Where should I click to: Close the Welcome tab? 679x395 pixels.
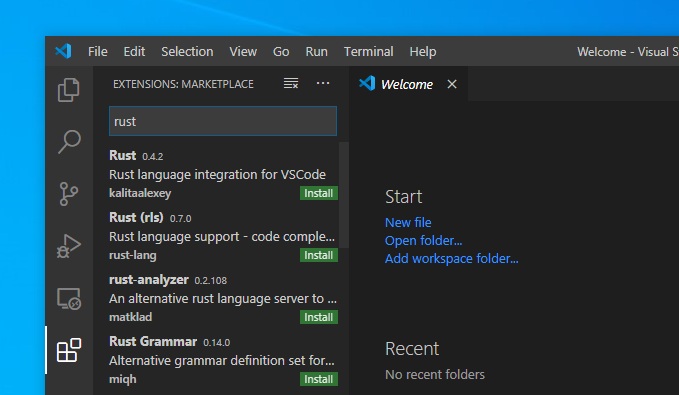pyautogui.click(x=452, y=84)
